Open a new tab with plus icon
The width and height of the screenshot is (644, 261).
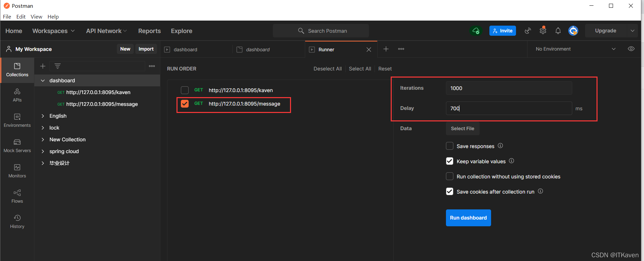pos(386,49)
